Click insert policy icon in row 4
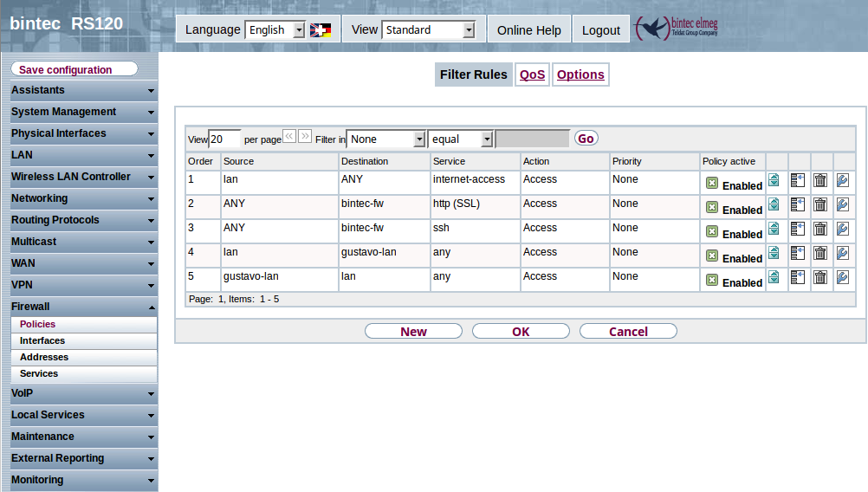The height and width of the screenshot is (492, 868). [797, 253]
